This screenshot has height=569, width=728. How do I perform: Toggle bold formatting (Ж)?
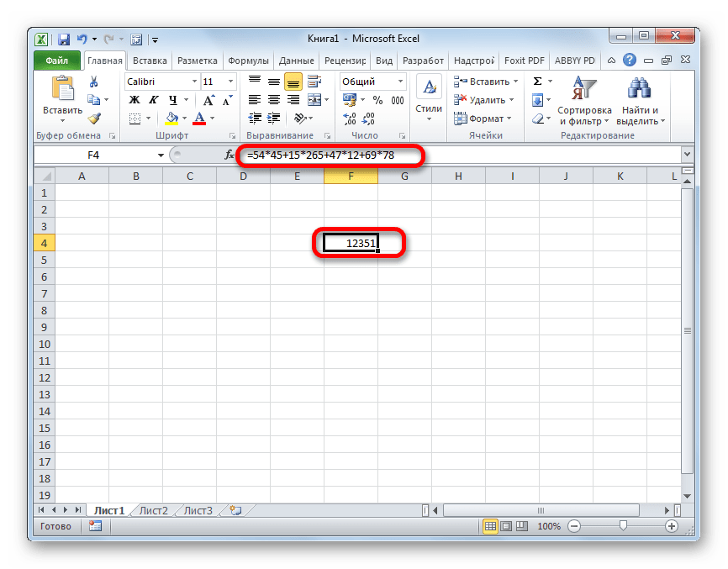(135, 100)
